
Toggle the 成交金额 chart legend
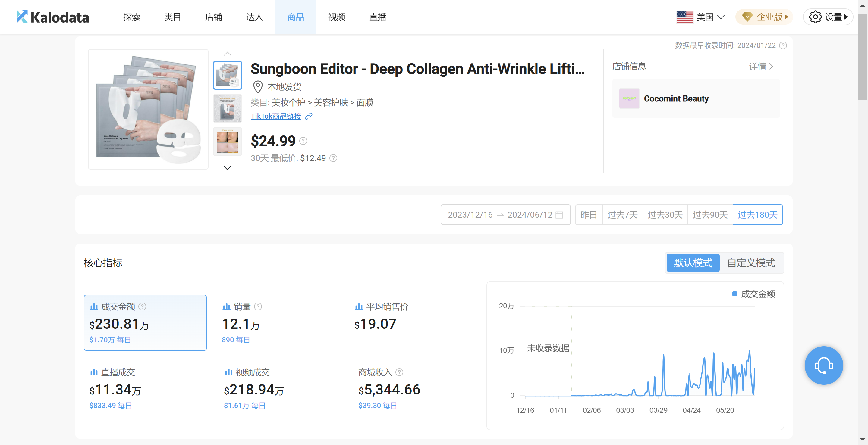click(x=753, y=294)
